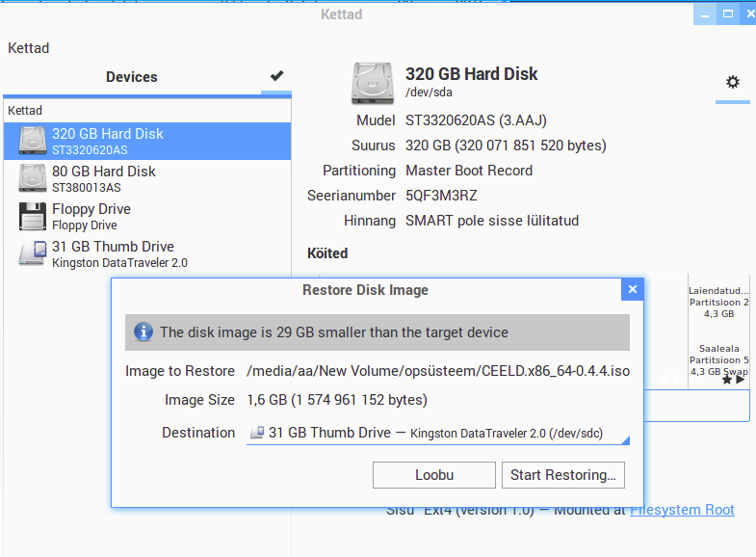Click the info icon in warning bar
Screen dimensions: 756x557
[143, 332]
